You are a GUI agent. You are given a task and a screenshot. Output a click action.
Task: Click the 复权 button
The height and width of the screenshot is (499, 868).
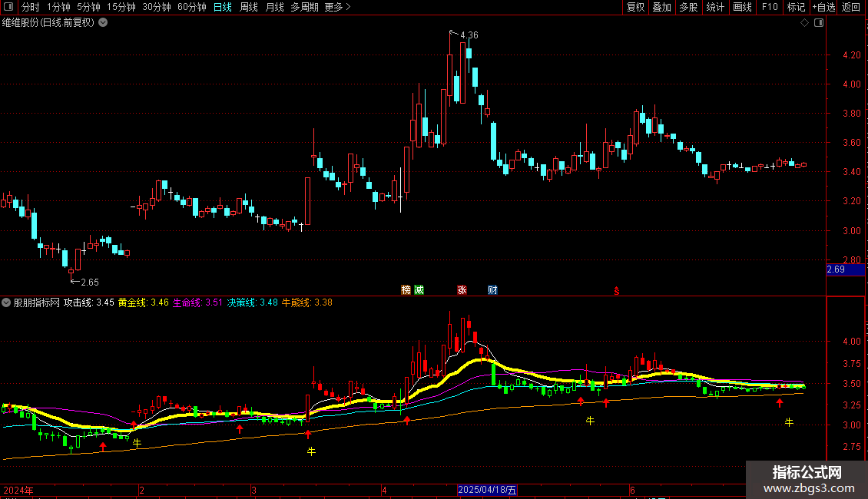click(x=635, y=7)
